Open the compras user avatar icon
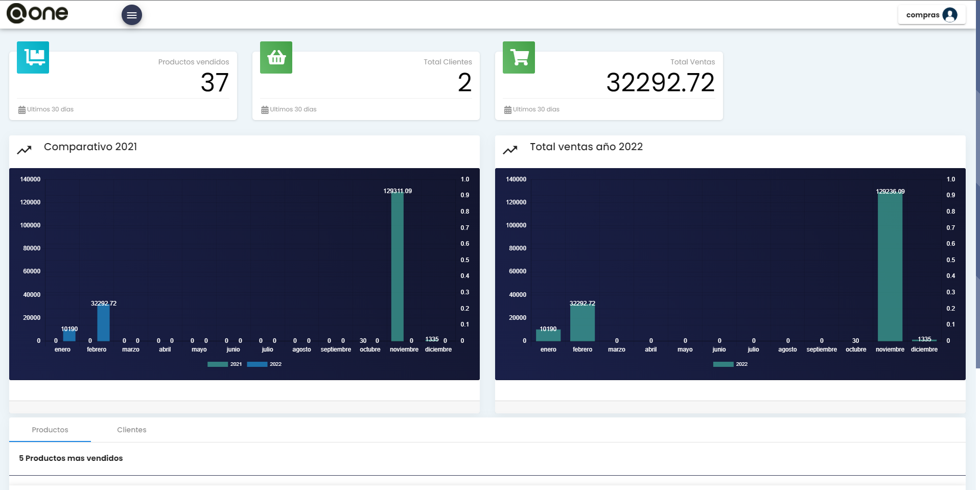This screenshot has height=490, width=980. pos(950,15)
